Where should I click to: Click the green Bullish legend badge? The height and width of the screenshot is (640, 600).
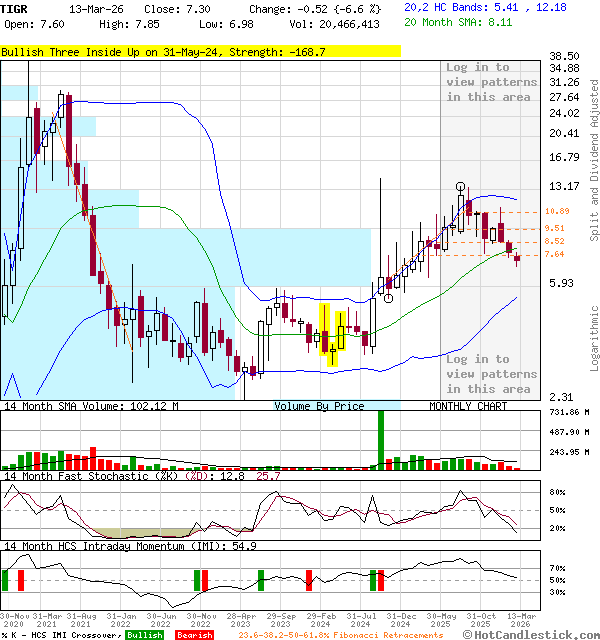point(145,635)
